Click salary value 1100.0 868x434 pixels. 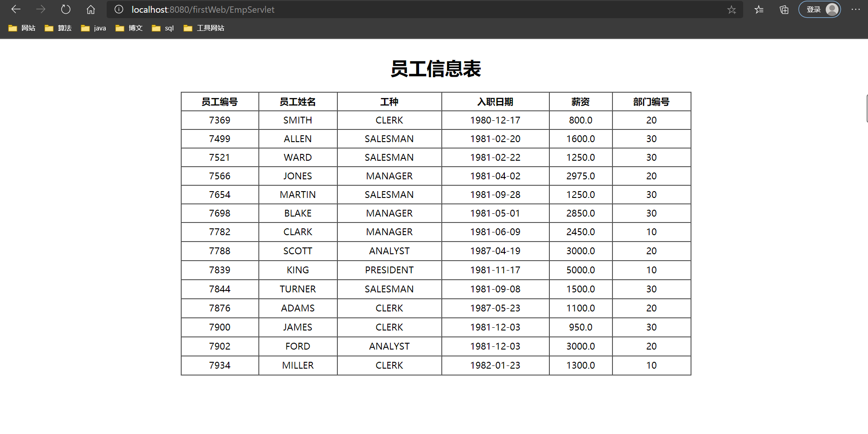581,308
